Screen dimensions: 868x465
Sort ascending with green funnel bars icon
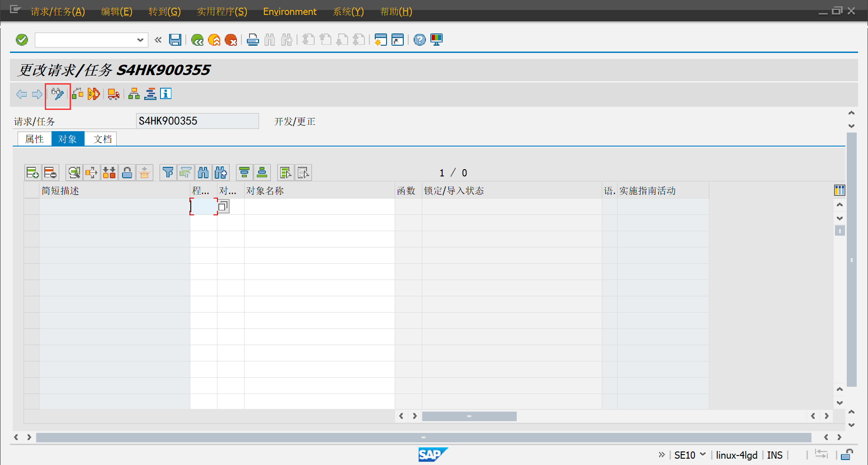pos(245,172)
